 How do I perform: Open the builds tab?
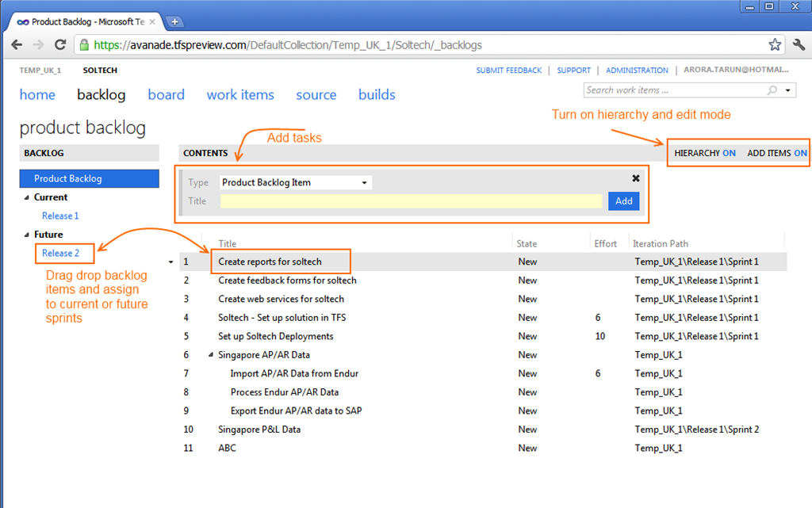coord(377,94)
